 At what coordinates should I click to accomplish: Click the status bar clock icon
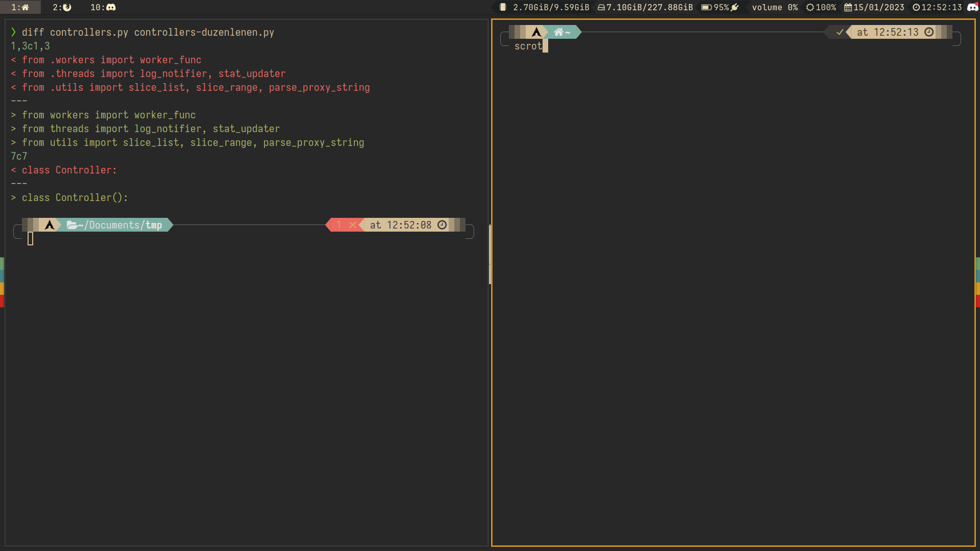point(916,7)
